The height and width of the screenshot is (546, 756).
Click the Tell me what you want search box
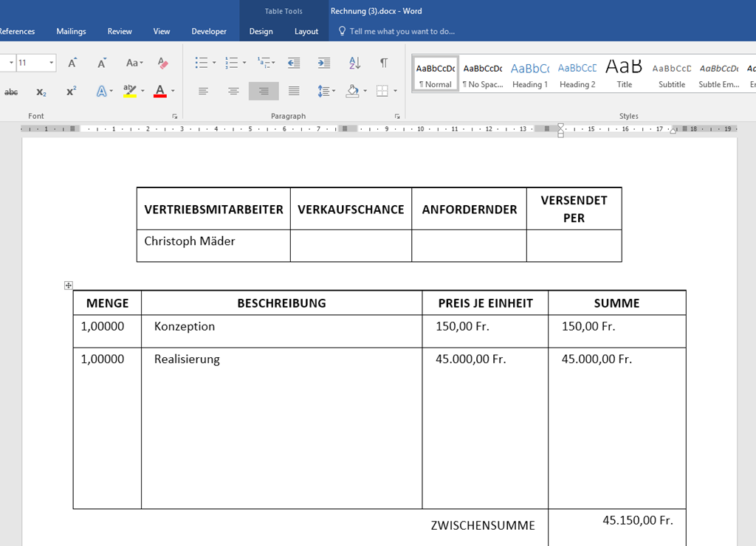point(402,31)
